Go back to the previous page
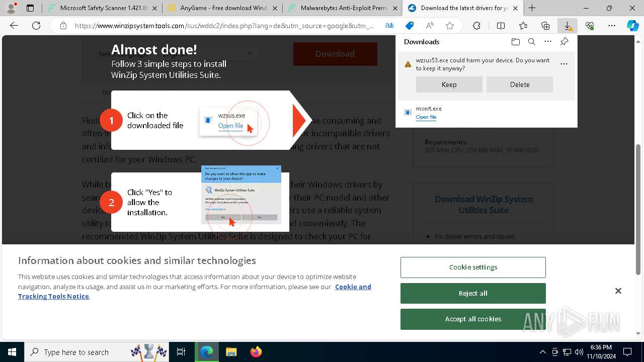Image resolution: width=644 pixels, height=362 pixels. (14, 26)
